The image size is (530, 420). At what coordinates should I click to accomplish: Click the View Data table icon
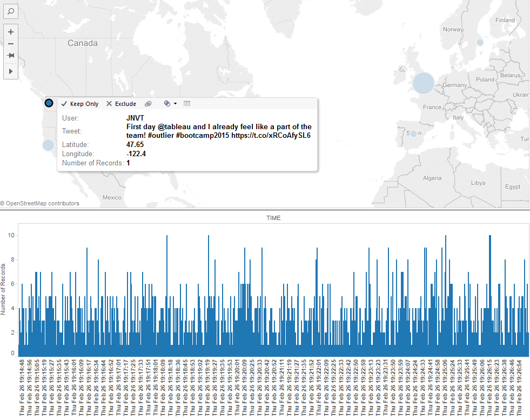[187, 104]
